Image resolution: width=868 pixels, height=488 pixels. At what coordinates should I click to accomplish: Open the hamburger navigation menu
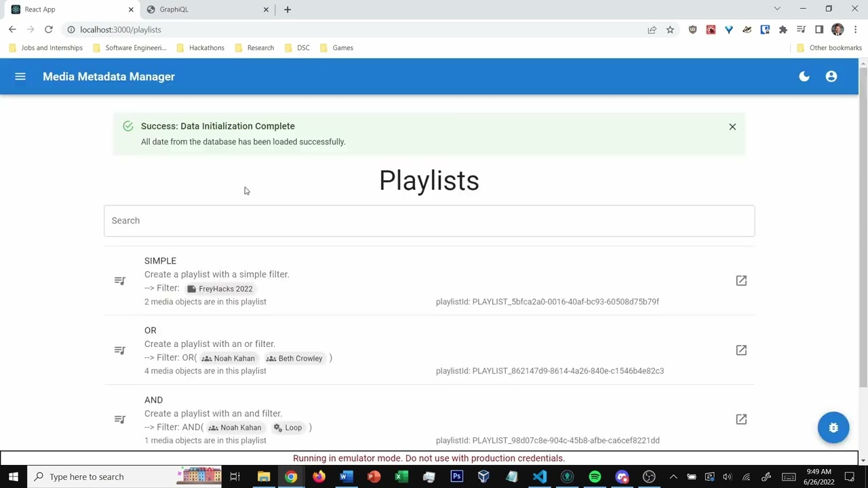(x=20, y=77)
